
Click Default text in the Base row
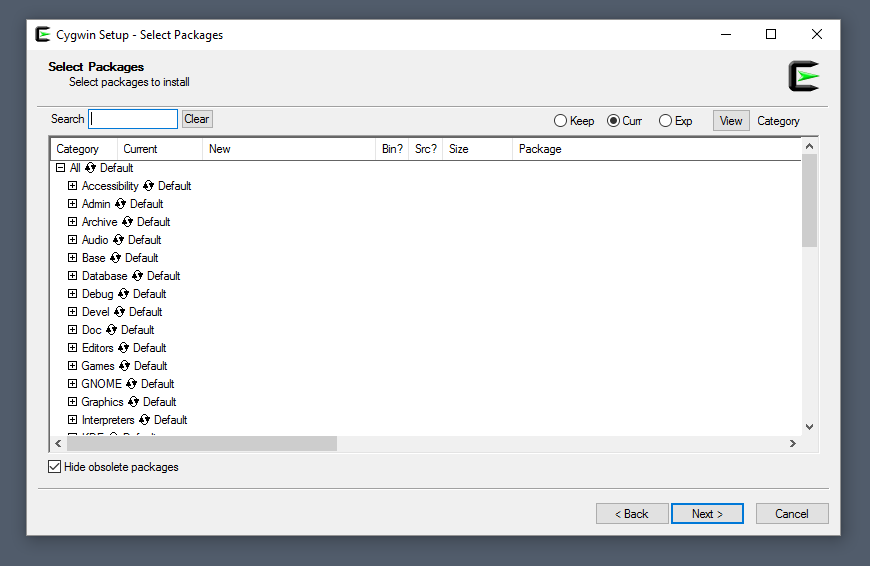pyautogui.click(x=141, y=258)
